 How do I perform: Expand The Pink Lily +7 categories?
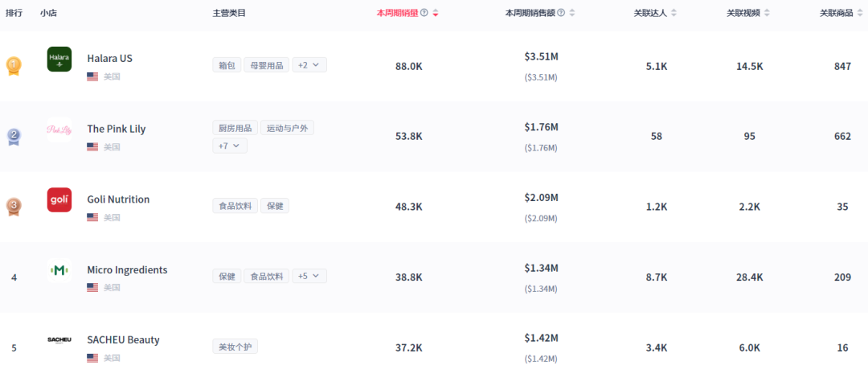[x=230, y=146]
